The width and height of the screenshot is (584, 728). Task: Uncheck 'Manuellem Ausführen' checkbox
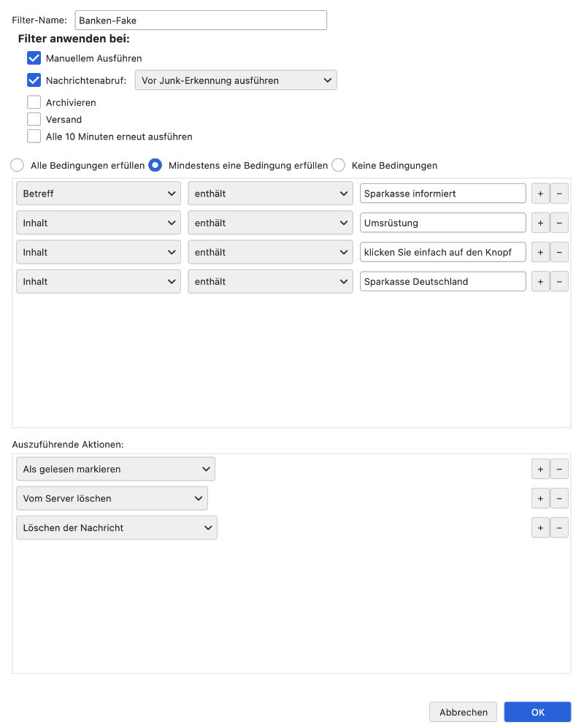(34, 58)
